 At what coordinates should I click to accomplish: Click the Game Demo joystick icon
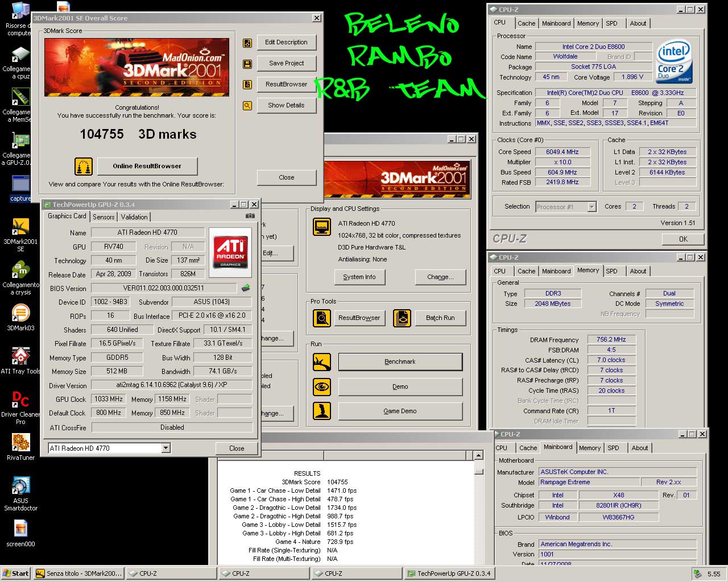(322, 411)
